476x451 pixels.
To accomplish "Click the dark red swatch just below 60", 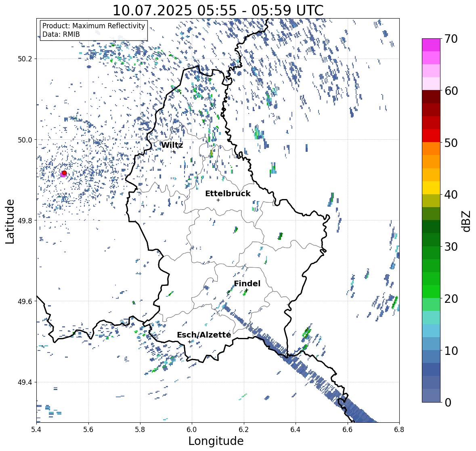I will [431, 96].
